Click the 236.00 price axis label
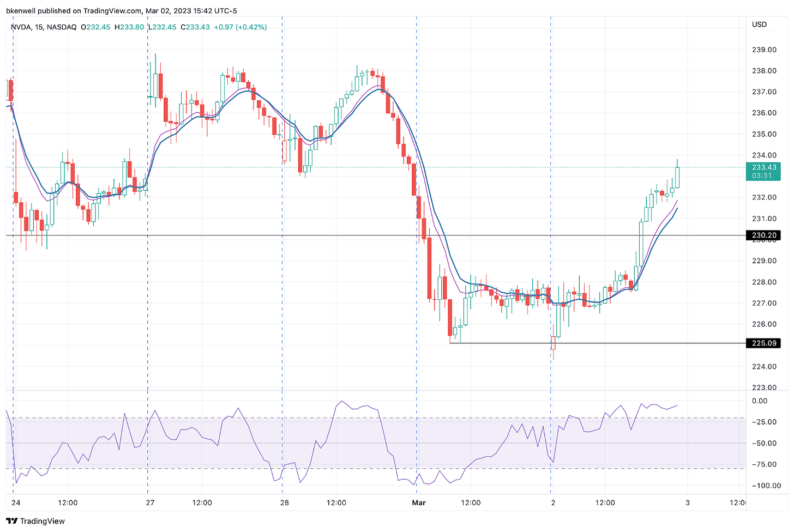 coord(764,113)
